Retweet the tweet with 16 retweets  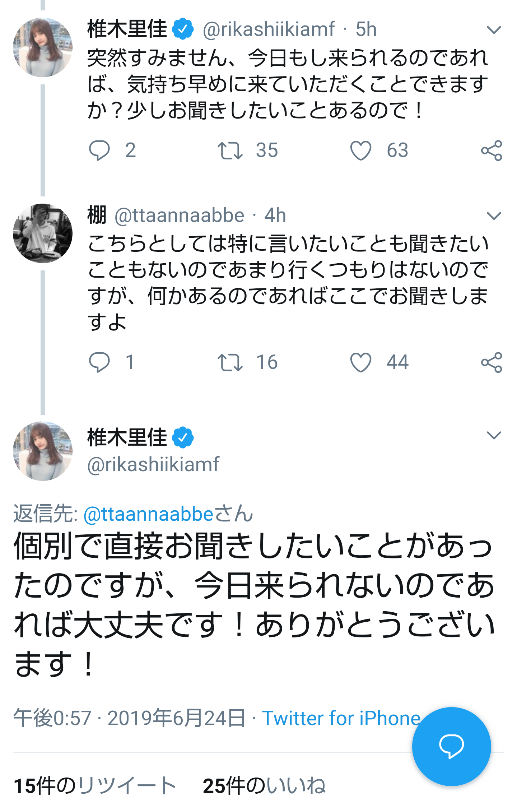tap(230, 362)
